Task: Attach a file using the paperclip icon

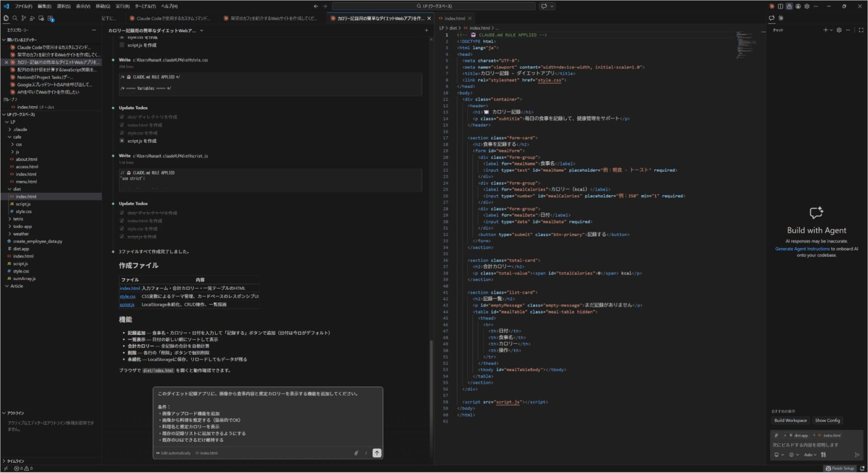Action: pos(356,453)
